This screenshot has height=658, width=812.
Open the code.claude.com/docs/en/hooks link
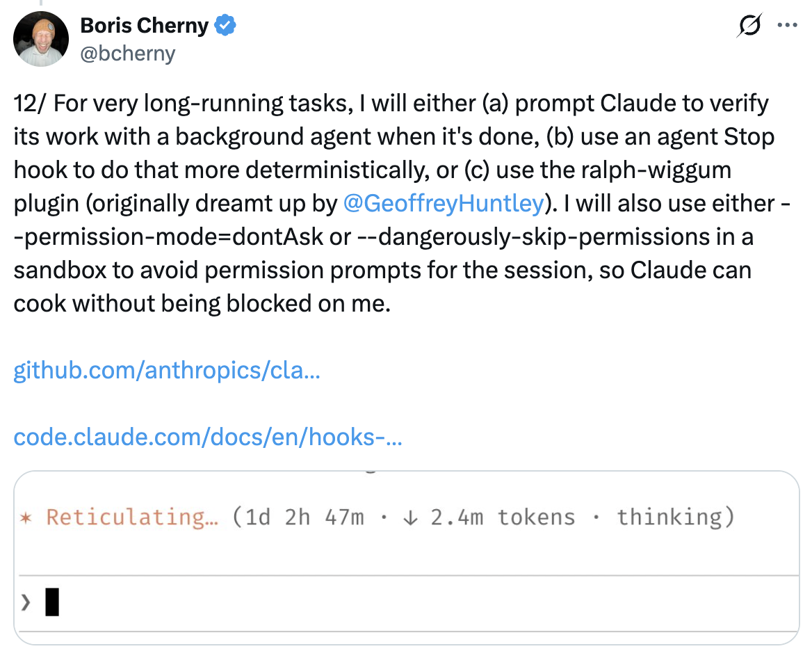click(x=206, y=438)
